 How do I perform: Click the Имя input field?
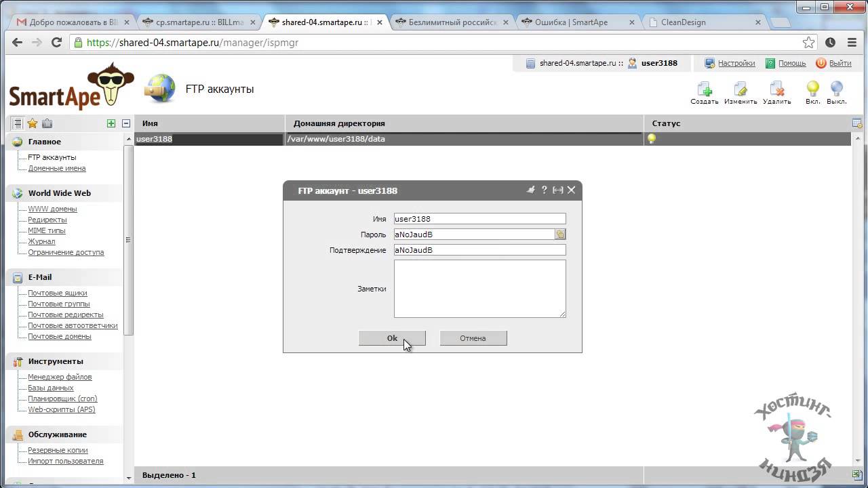pyautogui.click(x=479, y=219)
